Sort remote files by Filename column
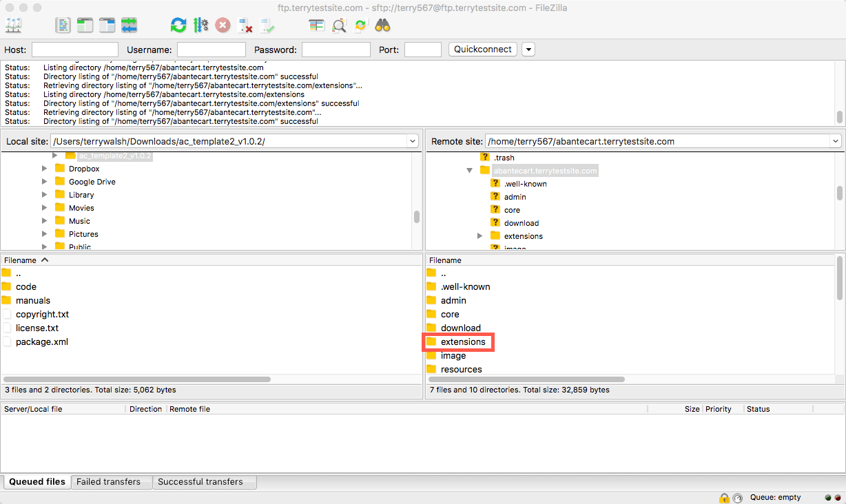The height and width of the screenshot is (504, 846). point(630,260)
